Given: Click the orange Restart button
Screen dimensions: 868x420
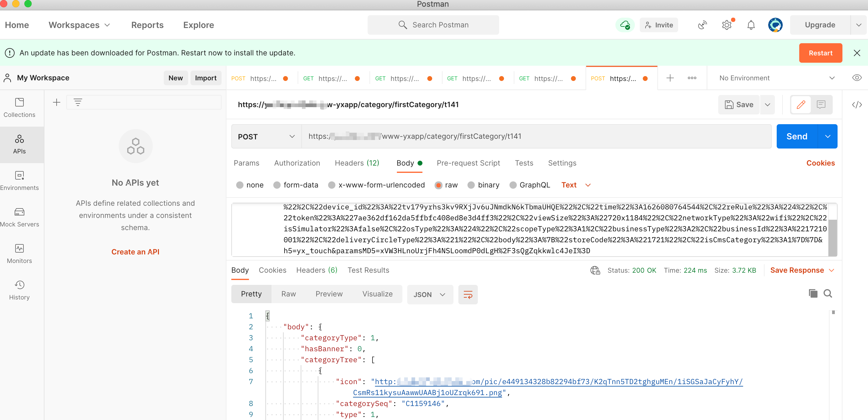Looking at the screenshot, I should click(820, 53).
